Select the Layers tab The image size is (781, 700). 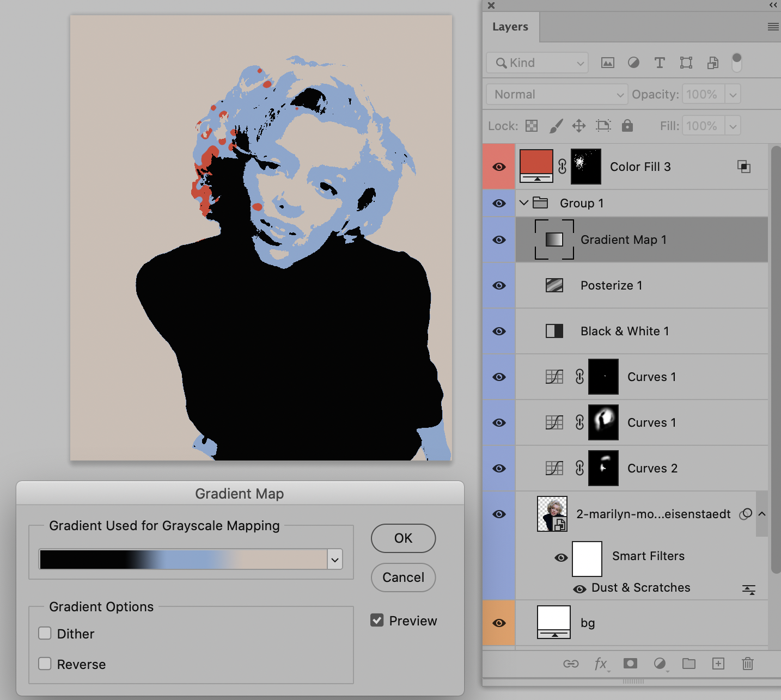point(510,27)
